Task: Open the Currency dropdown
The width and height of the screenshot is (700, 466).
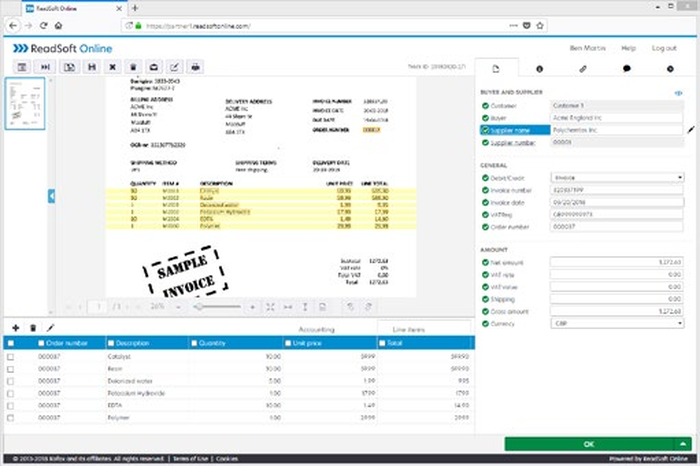Action: coord(617,323)
